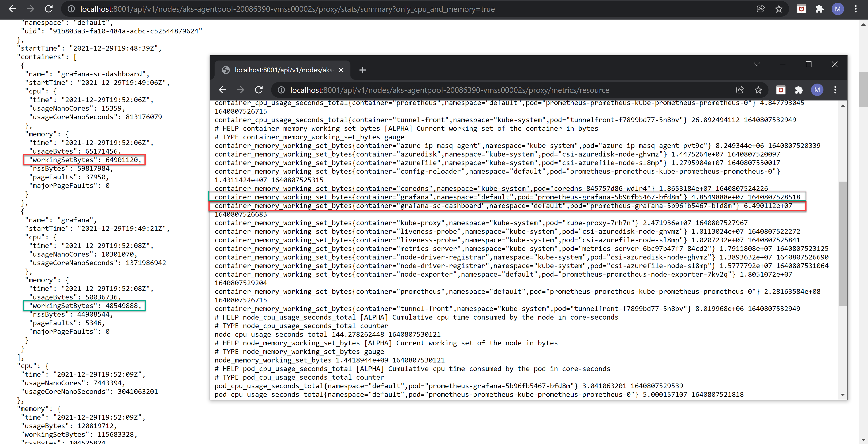Open site info icon in inner address bar

(x=281, y=90)
